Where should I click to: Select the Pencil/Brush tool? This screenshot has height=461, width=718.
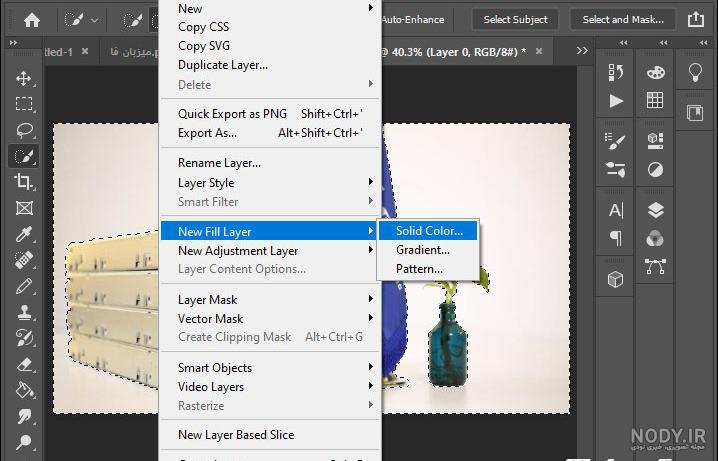(24, 287)
